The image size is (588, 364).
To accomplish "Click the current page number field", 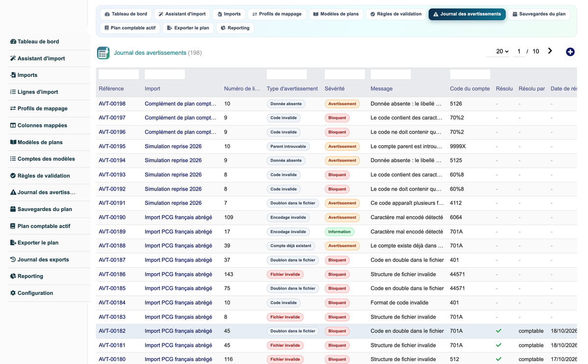I will (x=519, y=51).
